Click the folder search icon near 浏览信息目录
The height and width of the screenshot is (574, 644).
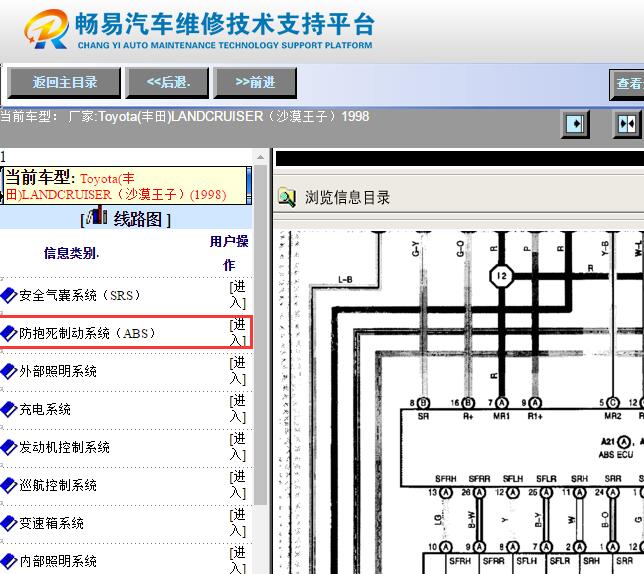[x=287, y=197]
